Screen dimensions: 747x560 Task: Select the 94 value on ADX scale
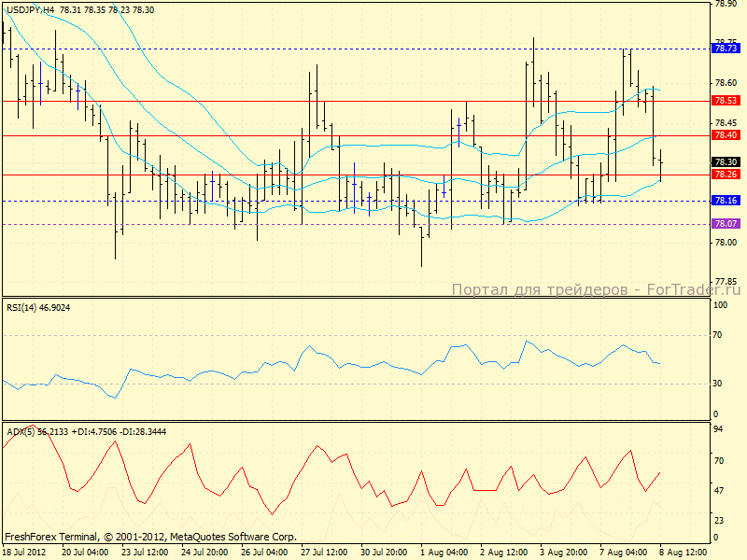click(718, 429)
